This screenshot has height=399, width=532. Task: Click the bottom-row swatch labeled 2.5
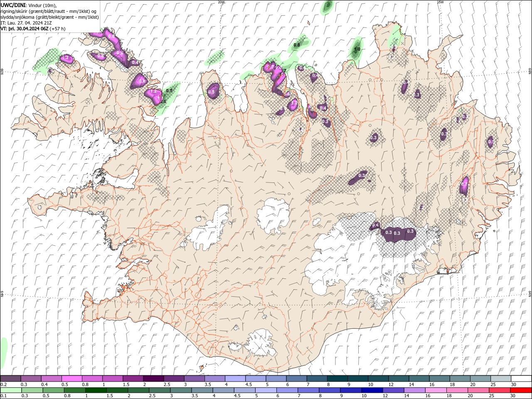click(x=160, y=390)
